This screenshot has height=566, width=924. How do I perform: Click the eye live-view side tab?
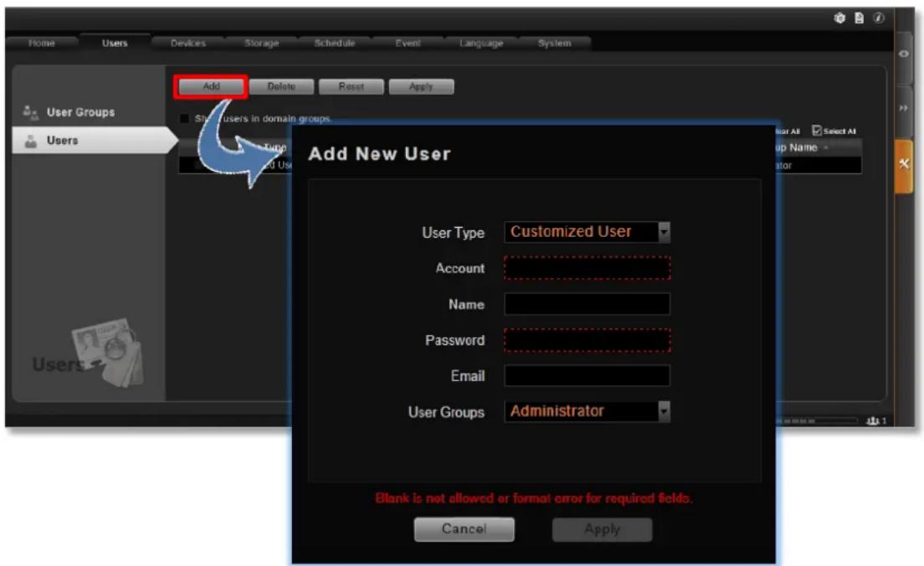coord(903,54)
